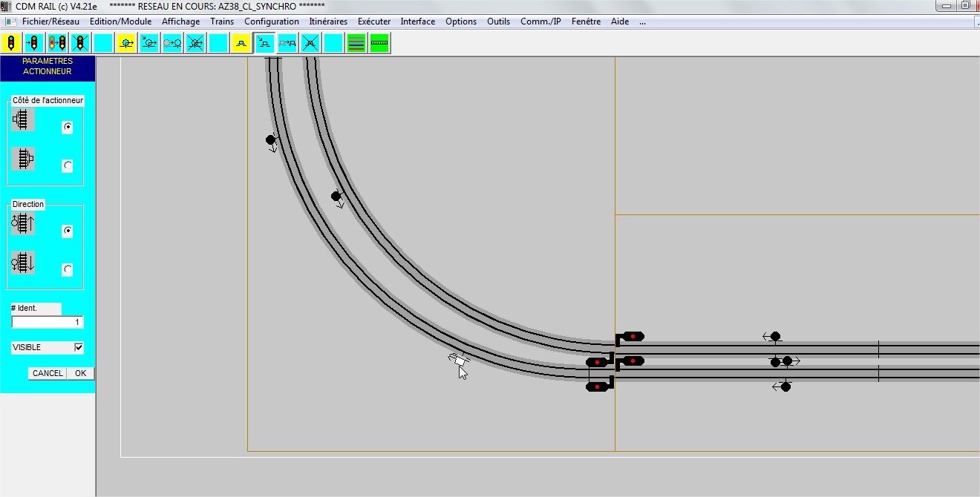This screenshot has height=497, width=980.
Task: Click the add signal tool
Action: pyautogui.click(x=34, y=43)
